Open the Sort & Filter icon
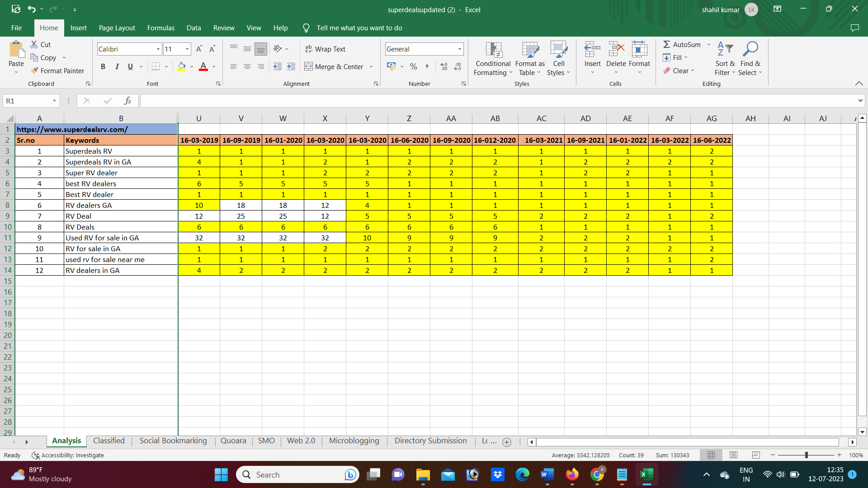The height and width of the screenshot is (488, 868). coord(725,50)
